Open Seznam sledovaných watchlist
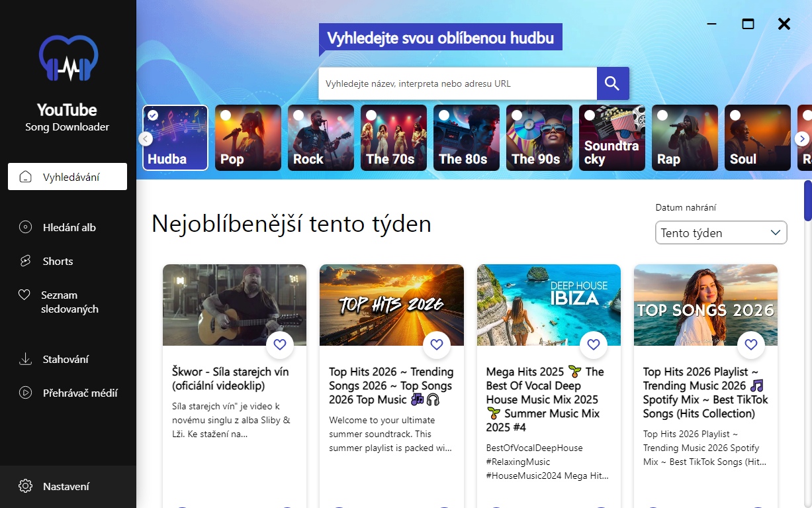 coord(60,302)
